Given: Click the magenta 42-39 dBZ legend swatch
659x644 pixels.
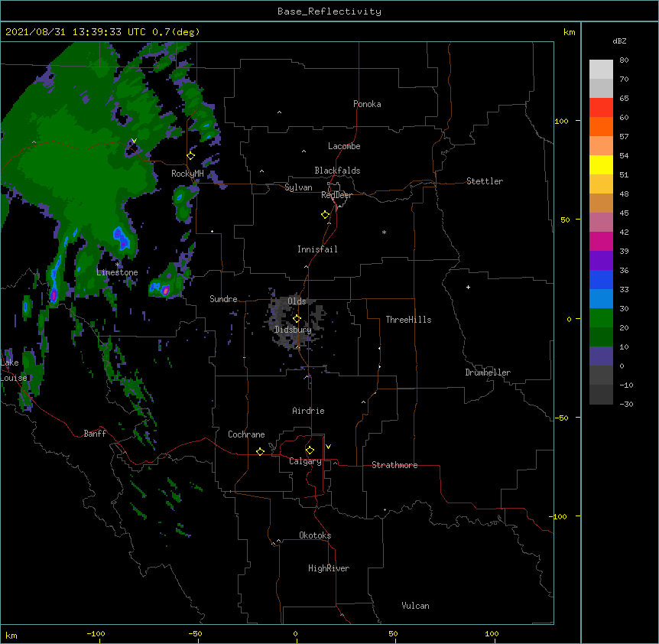Looking at the screenshot, I should (601, 241).
